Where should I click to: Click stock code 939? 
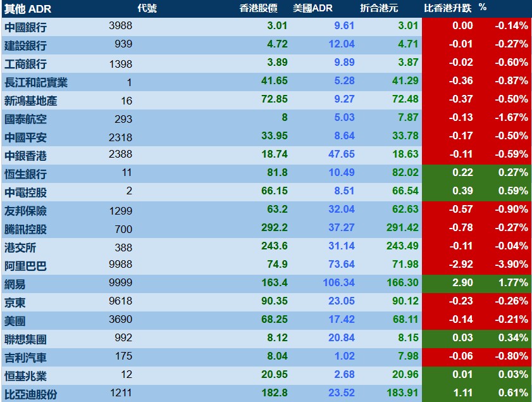[123, 44]
